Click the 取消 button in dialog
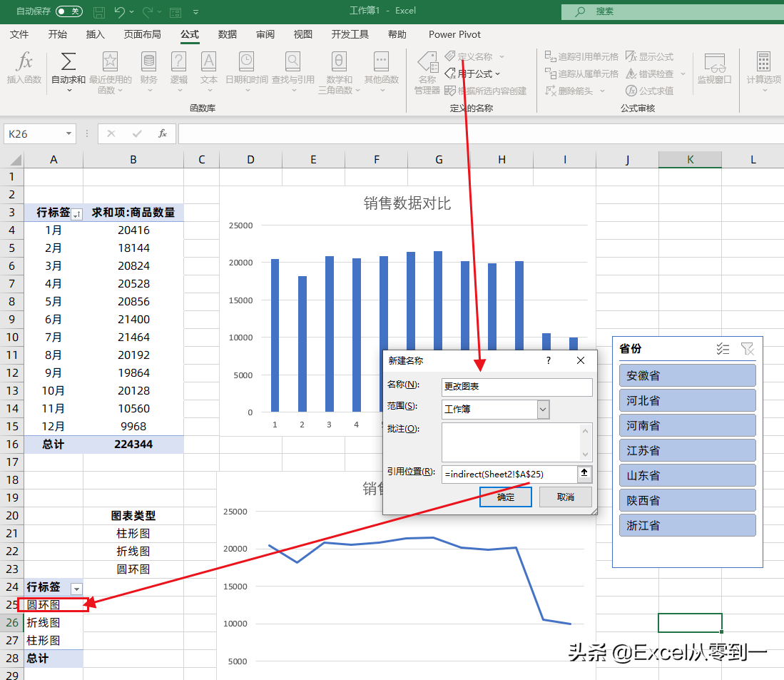This screenshot has height=680, width=784. 565,497
